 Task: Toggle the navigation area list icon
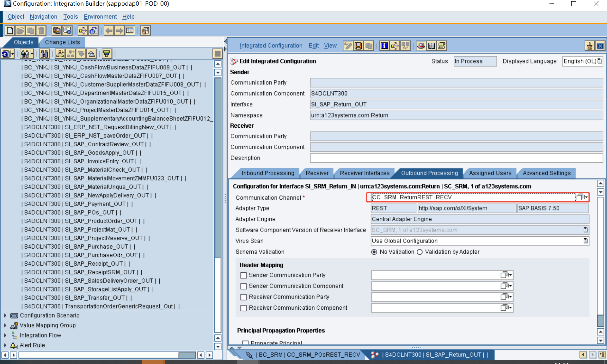[x=130, y=31]
